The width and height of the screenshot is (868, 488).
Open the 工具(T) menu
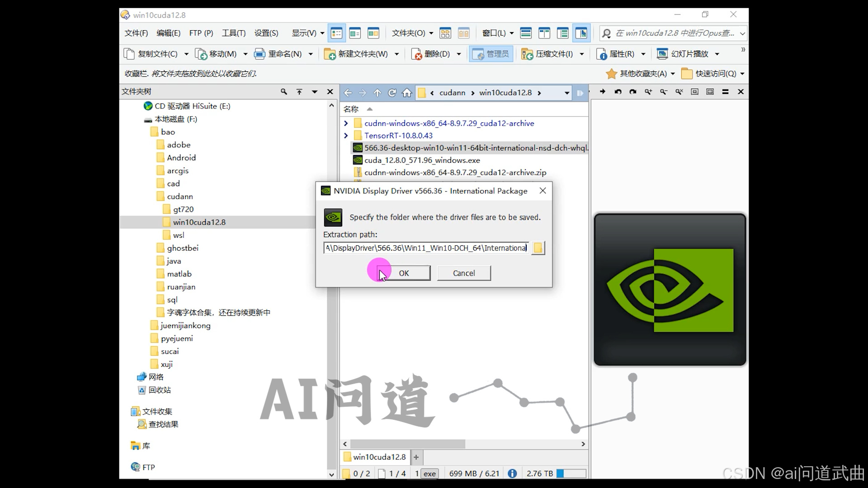tap(233, 33)
